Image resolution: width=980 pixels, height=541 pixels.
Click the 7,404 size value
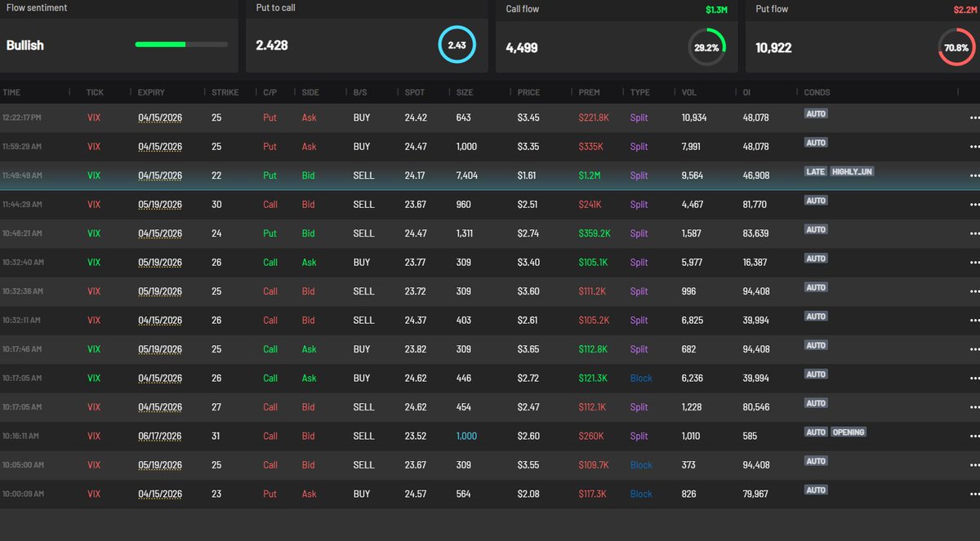coord(467,175)
